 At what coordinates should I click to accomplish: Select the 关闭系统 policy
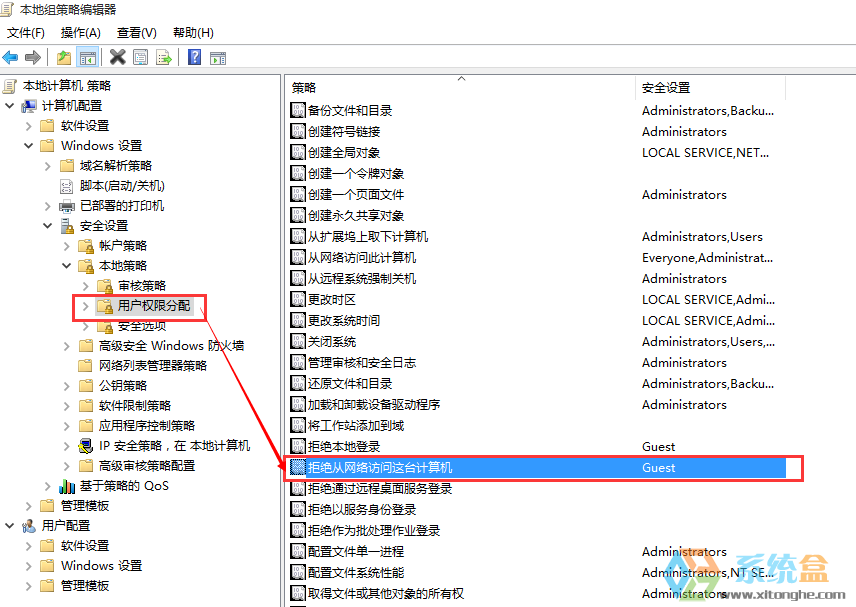tap(332, 342)
